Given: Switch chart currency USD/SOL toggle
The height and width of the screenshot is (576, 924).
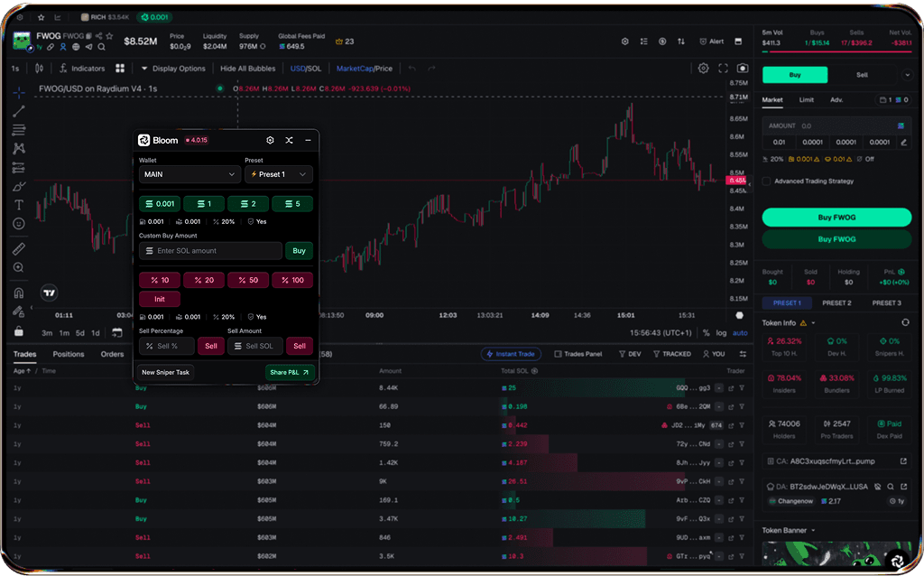Looking at the screenshot, I should click(x=305, y=69).
